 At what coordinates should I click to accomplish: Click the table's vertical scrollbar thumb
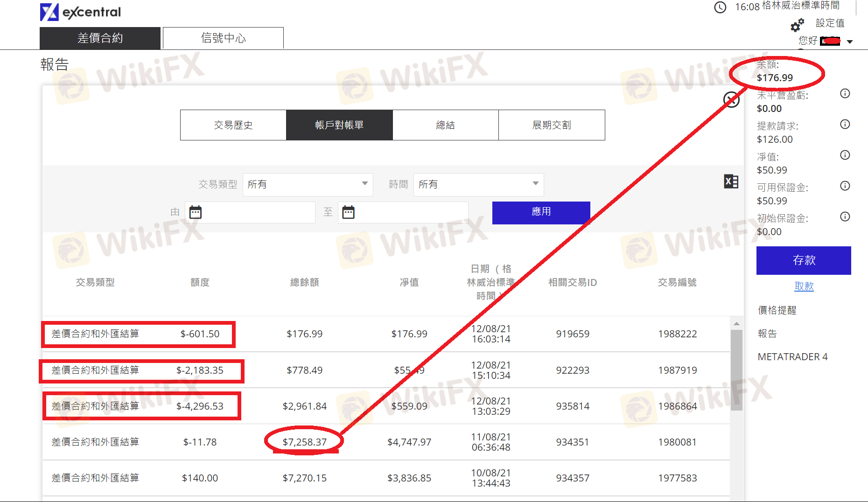pos(736,369)
